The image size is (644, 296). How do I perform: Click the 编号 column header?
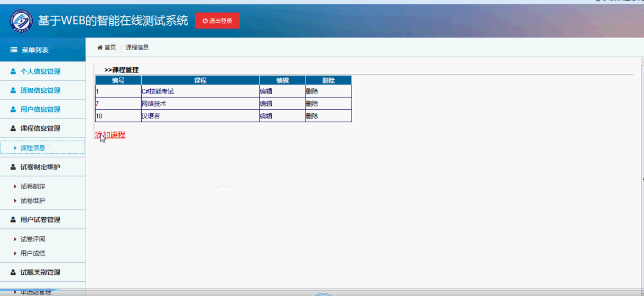click(x=118, y=80)
